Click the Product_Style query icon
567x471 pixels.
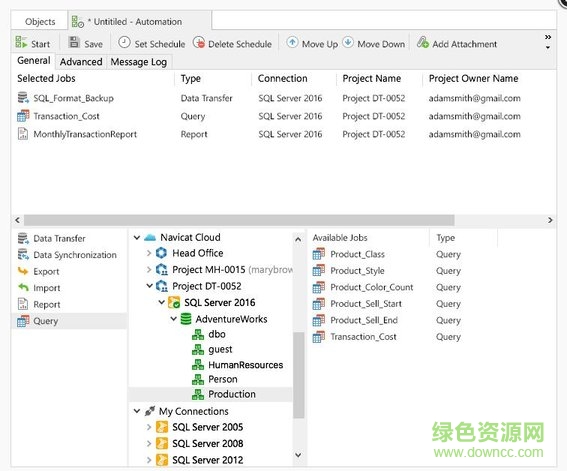coord(319,270)
